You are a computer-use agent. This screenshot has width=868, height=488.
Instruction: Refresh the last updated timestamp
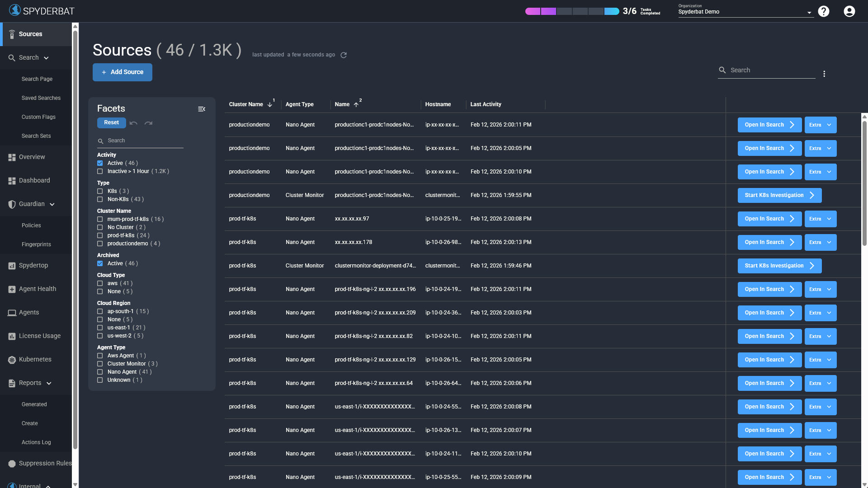[344, 55]
